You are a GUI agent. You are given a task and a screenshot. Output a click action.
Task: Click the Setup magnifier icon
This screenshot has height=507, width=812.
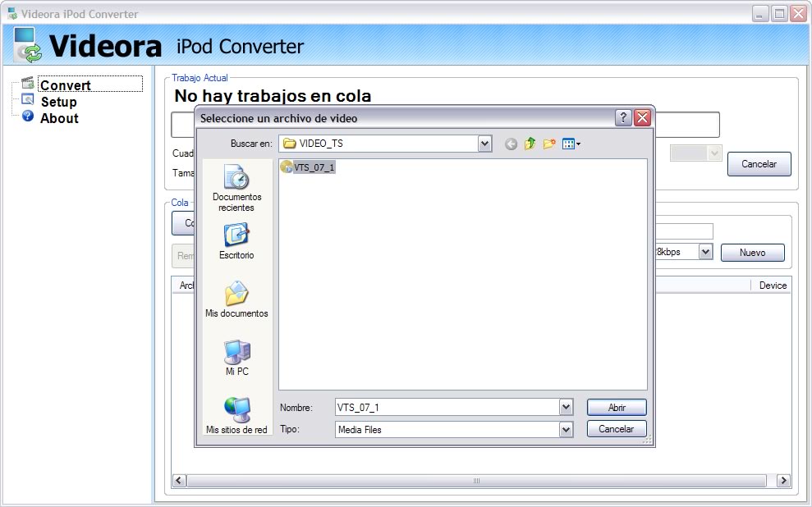pos(27,99)
